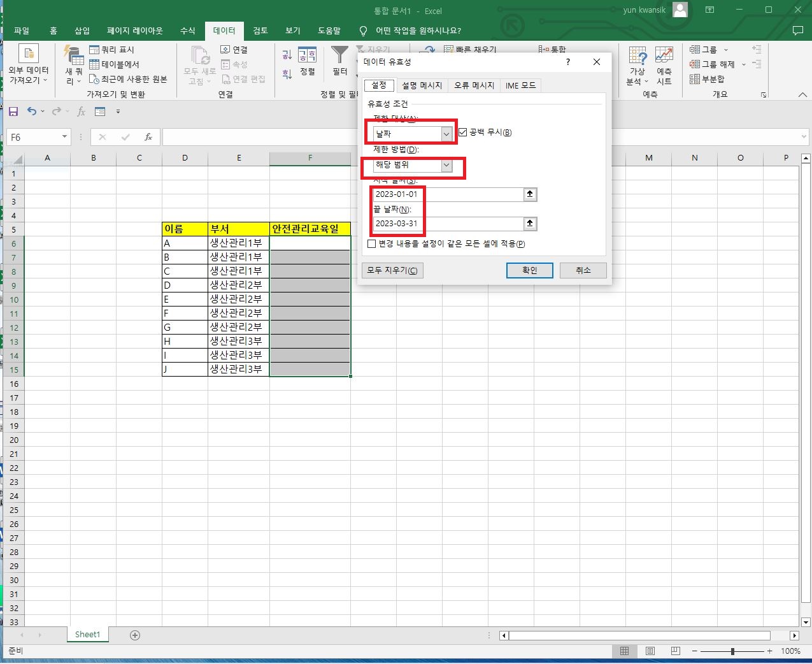Switch to the 검토 ribbon tab

pyautogui.click(x=260, y=31)
